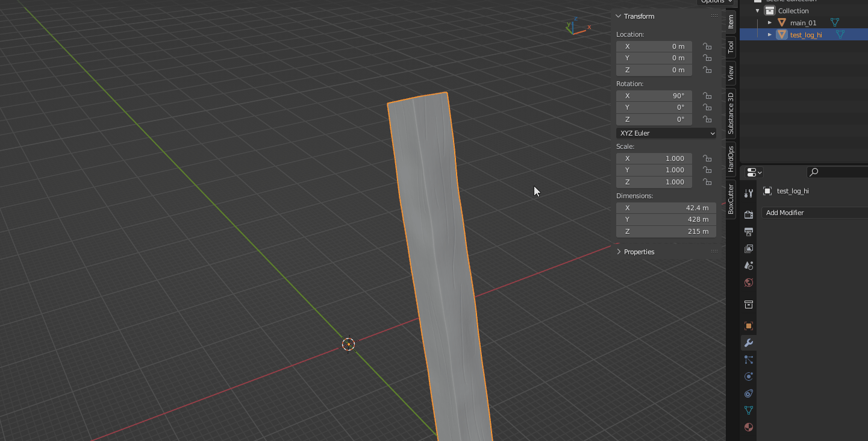Switch to the Substance 3D sidebar tab
The width and height of the screenshot is (868, 441).
click(x=731, y=113)
